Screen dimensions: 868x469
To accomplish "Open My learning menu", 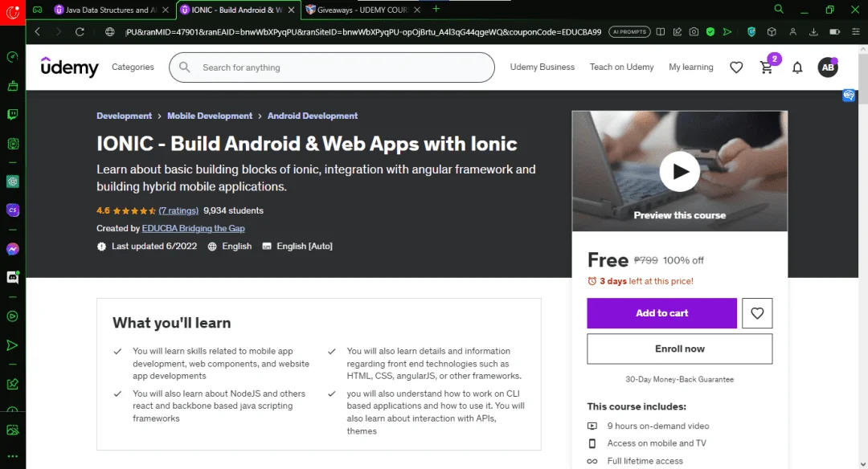I will coord(691,67).
